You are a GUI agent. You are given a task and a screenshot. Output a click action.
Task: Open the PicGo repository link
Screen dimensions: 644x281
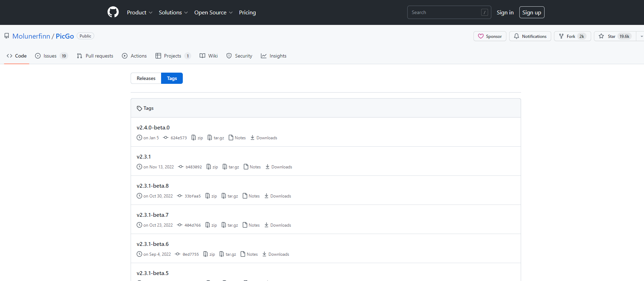pyautogui.click(x=65, y=36)
